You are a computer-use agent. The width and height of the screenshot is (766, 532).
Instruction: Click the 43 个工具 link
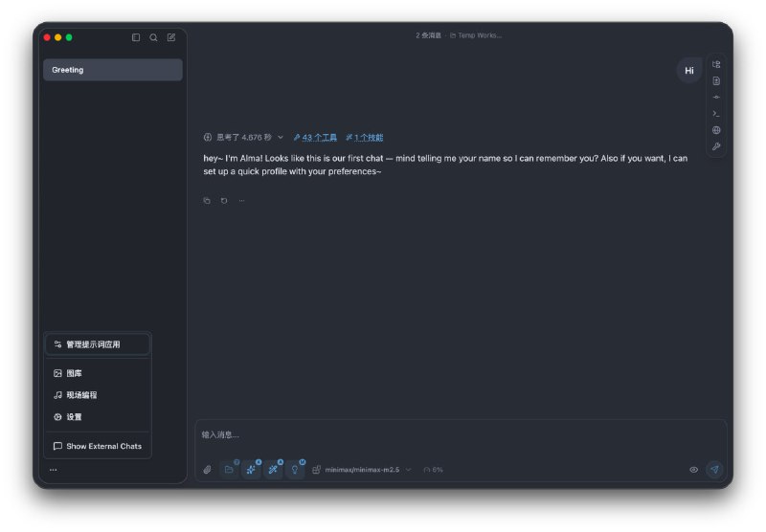pos(315,138)
